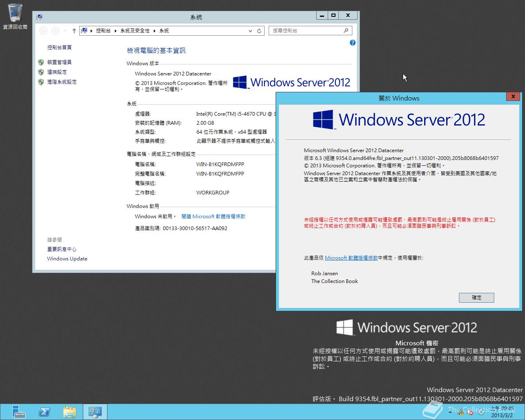Minimize the 系統 window
525x420 pixels.
click(322, 16)
